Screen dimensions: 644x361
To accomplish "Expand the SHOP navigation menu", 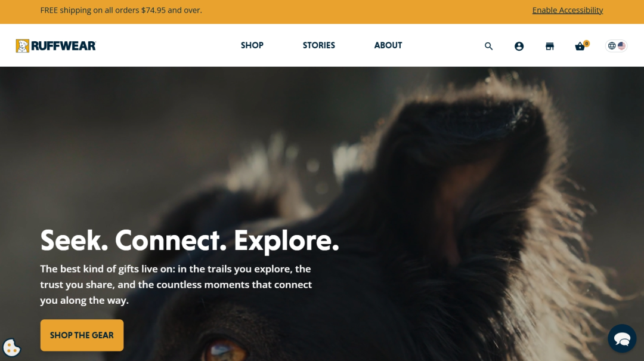I will [x=252, y=45].
